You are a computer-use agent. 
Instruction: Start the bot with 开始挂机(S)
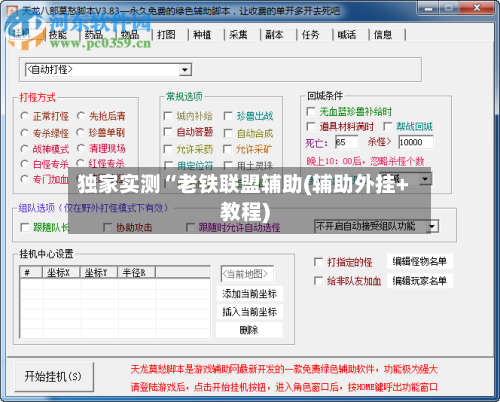pyautogui.click(x=54, y=377)
